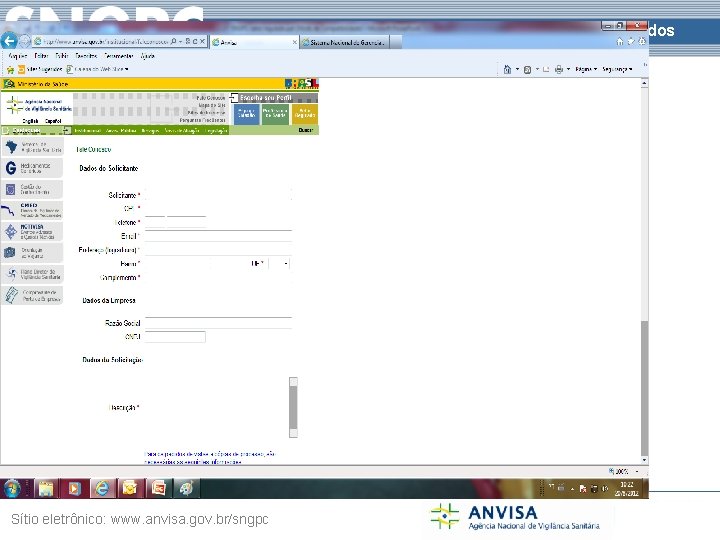Open the UF state dropdown
Screen dimensions: 720x540
(x=279, y=264)
